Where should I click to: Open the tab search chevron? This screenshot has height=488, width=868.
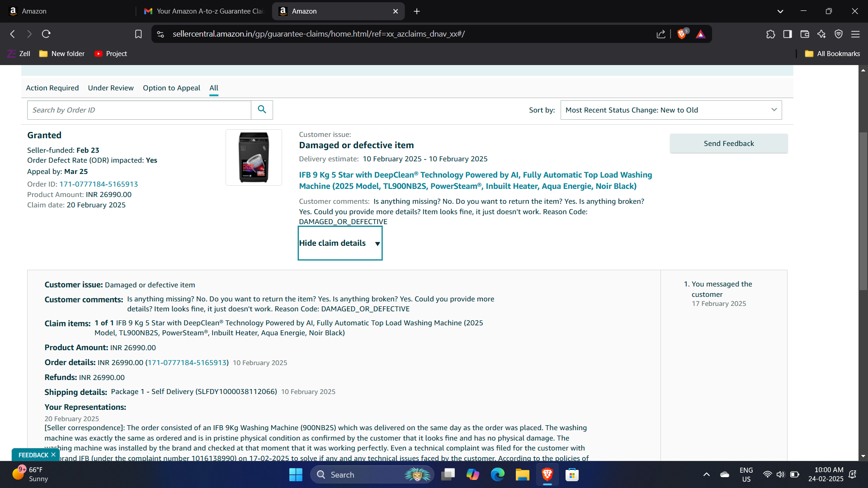[x=780, y=11]
